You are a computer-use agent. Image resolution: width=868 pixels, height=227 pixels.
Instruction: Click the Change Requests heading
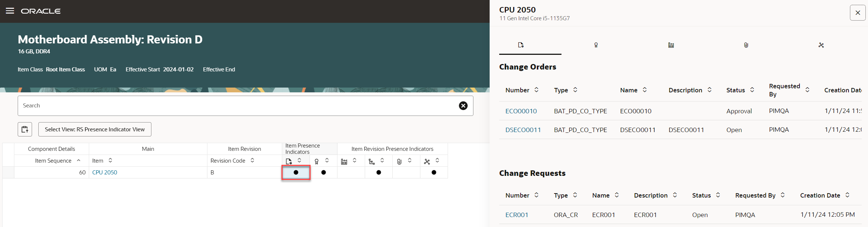pos(532,173)
